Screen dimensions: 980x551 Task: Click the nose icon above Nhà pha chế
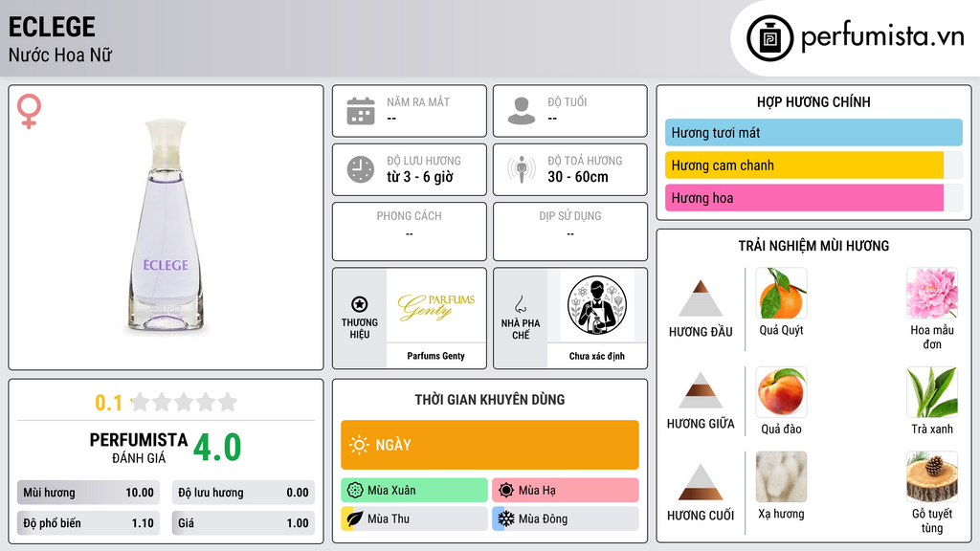(x=520, y=304)
